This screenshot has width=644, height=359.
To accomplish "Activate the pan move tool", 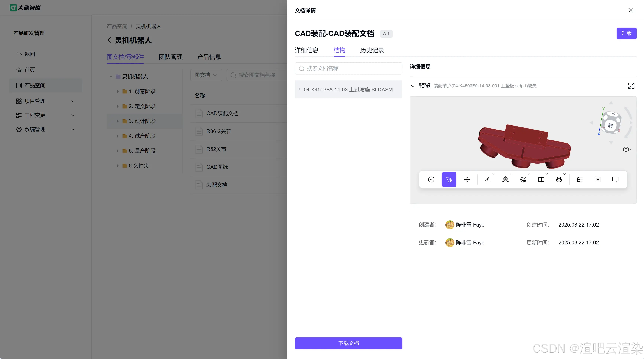I will tap(466, 179).
